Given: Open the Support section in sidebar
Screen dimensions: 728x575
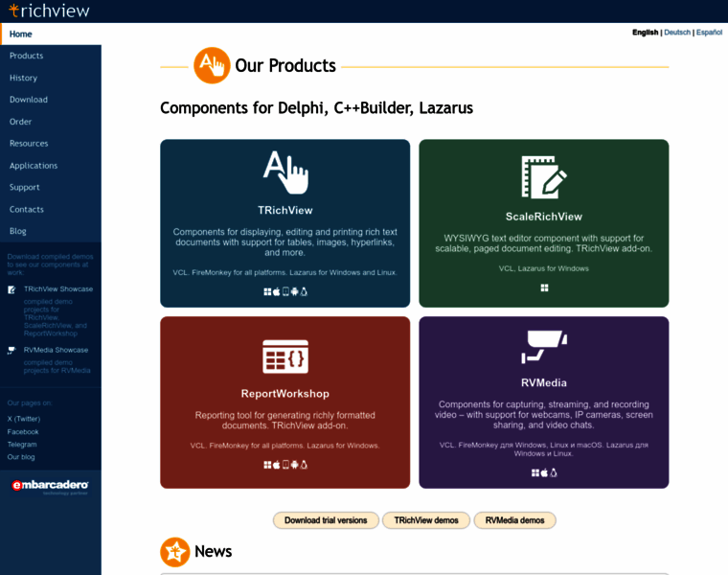Looking at the screenshot, I should (x=25, y=188).
